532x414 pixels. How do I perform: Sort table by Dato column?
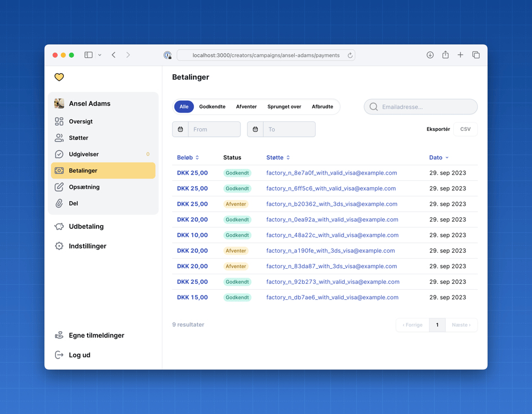click(x=439, y=157)
